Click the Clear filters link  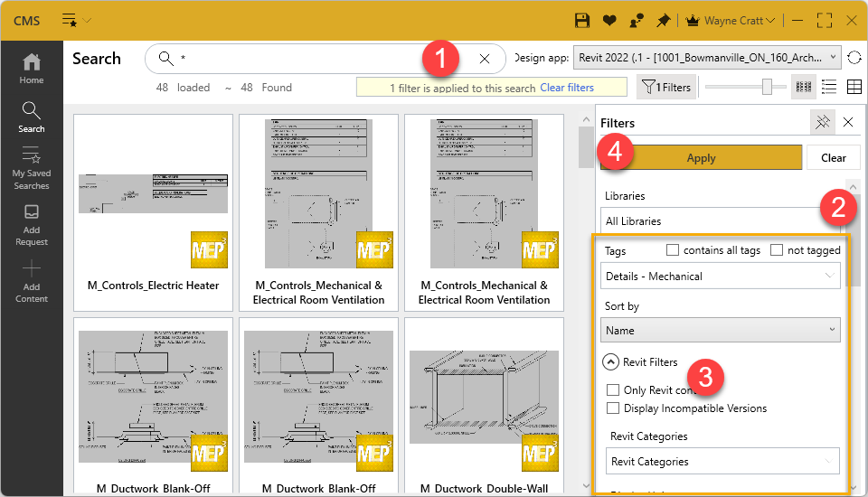[x=567, y=88]
